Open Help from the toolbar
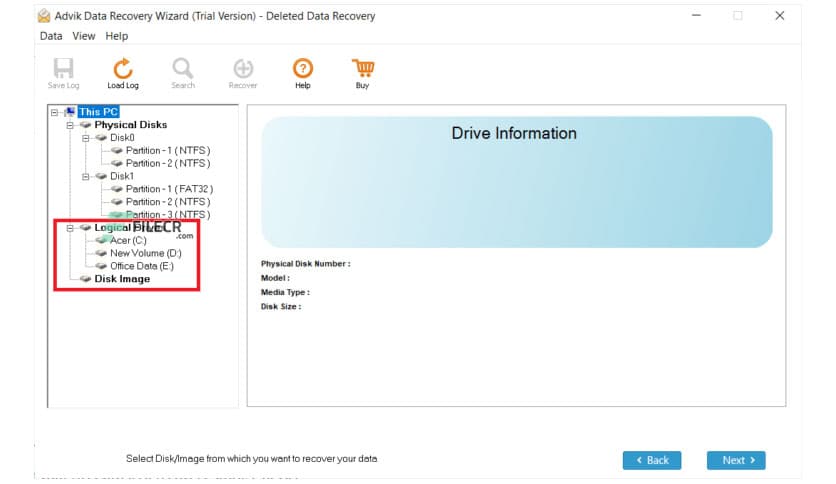The image size is (836, 484). click(x=302, y=74)
